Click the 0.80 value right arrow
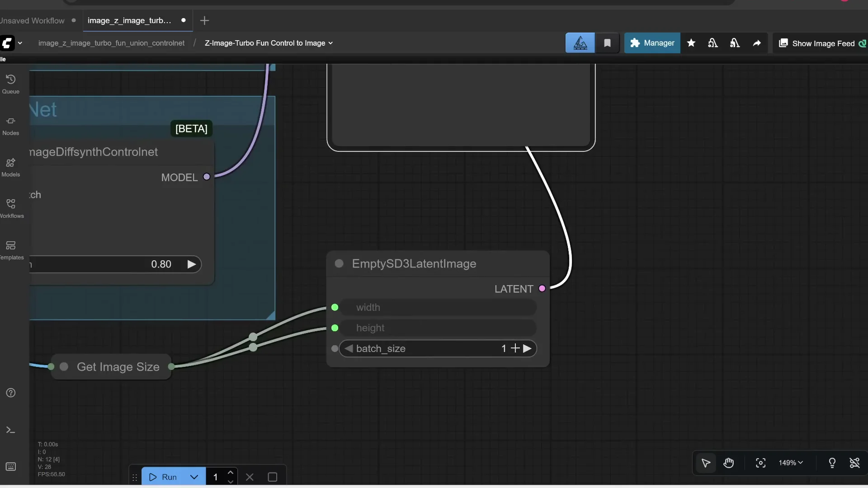The height and width of the screenshot is (488, 868). tap(191, 264)
